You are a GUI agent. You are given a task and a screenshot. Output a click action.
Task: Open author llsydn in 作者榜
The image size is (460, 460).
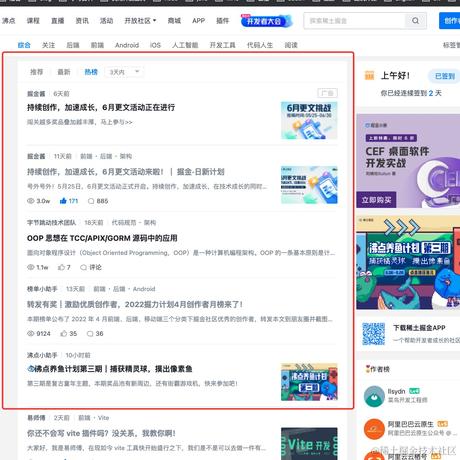(x=396, y=391)
